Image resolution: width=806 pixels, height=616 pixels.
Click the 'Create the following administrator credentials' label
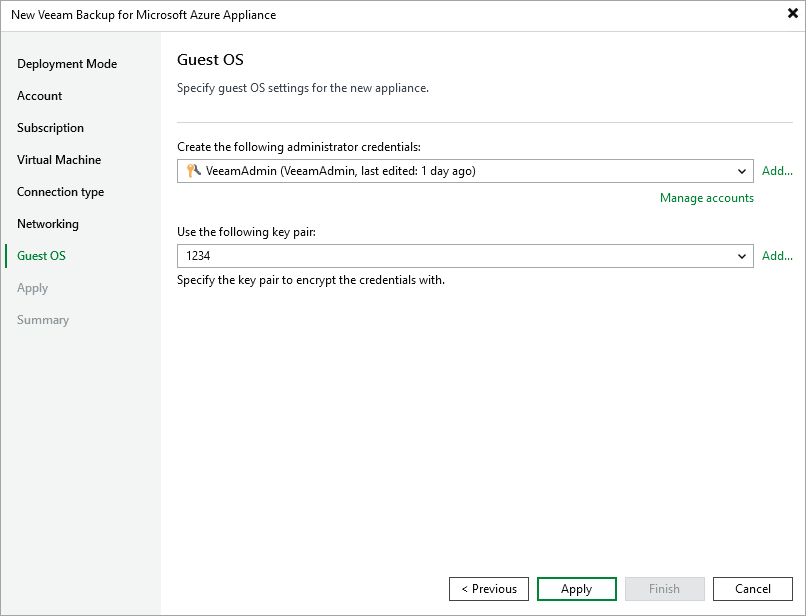tap(299, 147)
